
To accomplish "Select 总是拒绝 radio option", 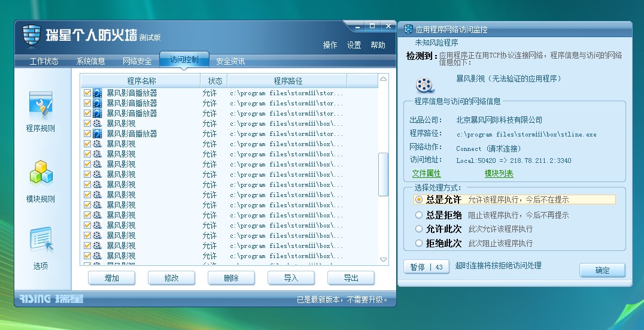I will (x=418, y=215).
